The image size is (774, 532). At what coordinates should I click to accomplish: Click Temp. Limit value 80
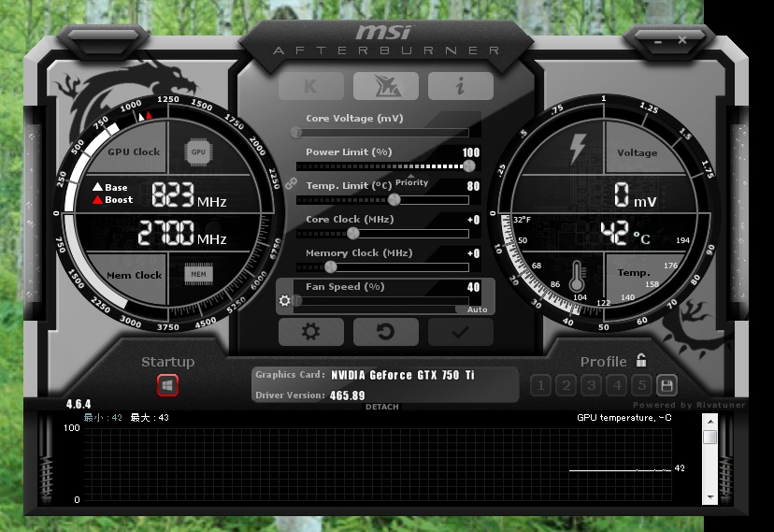tap(473, 186)
